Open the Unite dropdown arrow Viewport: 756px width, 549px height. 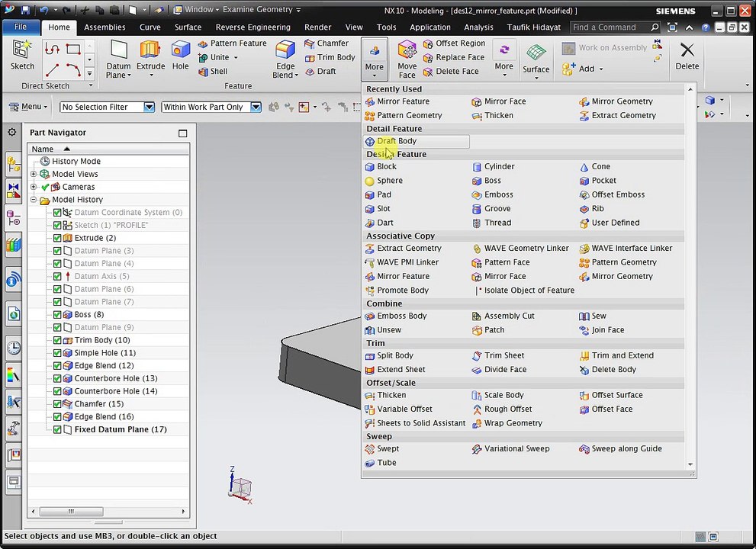(236, 57)
